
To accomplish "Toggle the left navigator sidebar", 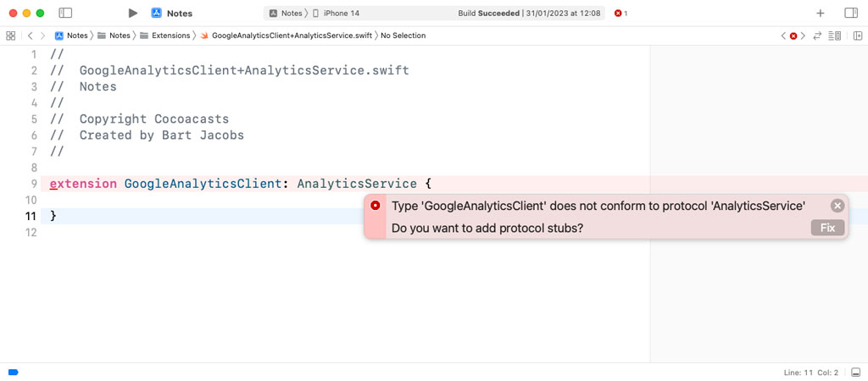I will pyautogui.click(x=65, y=14).
